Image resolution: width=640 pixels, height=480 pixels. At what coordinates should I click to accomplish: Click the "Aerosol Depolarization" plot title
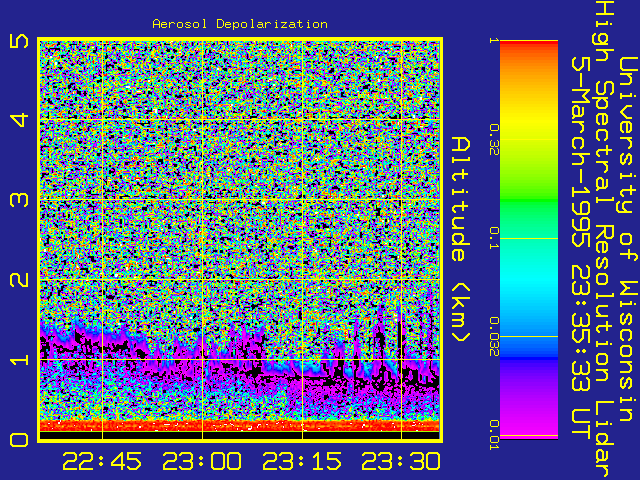coord(240,24)
